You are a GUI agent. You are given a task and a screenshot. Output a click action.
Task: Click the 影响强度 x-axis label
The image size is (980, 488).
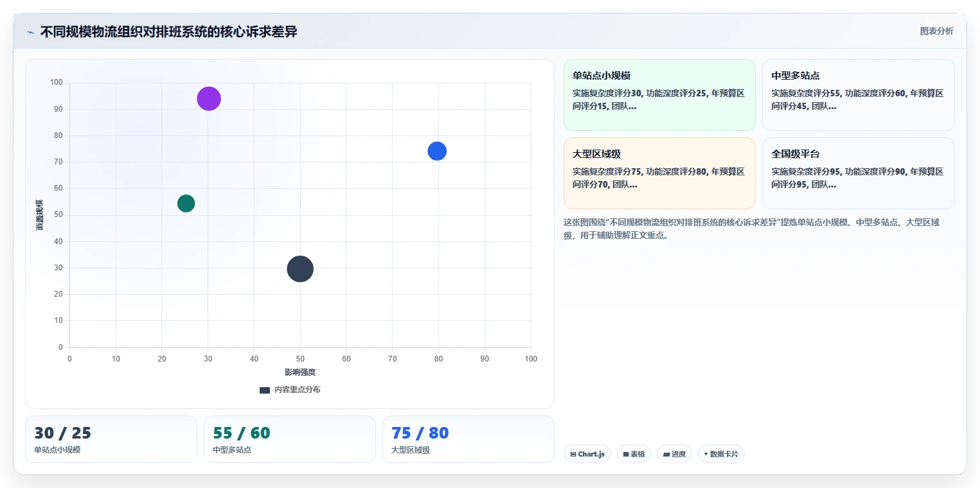300,372
